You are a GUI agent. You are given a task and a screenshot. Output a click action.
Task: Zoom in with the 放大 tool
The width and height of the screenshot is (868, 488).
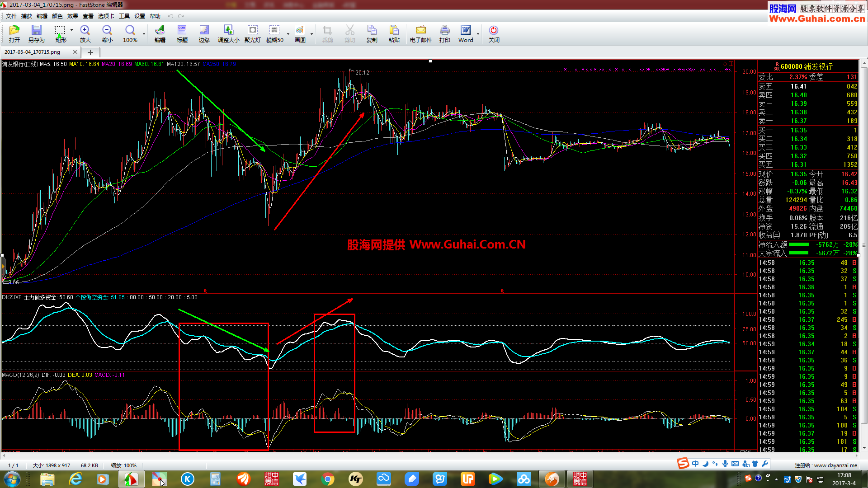[x=85, y=34]
